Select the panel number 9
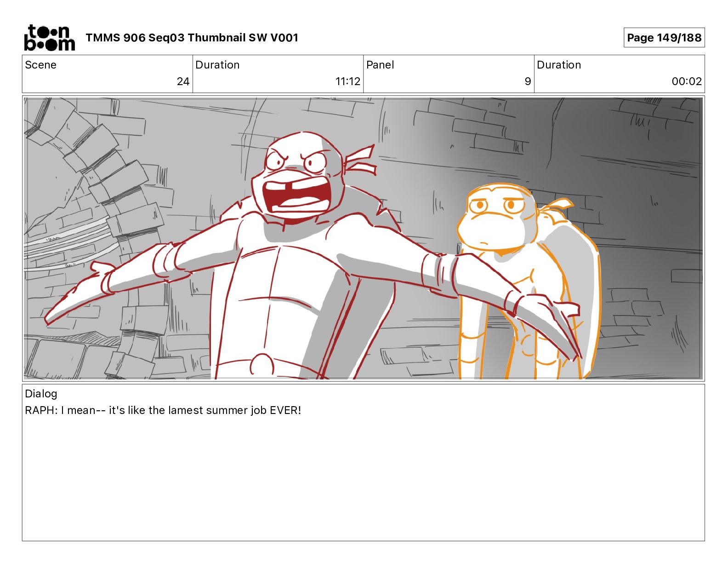 point(528,81)
